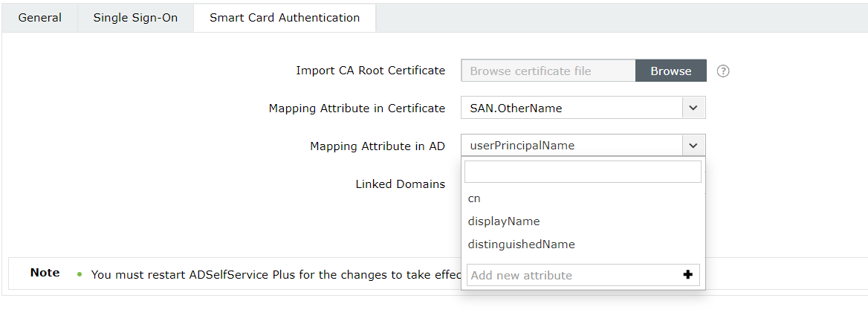Click the Mapping Attribute in AD label

(377, 146)
